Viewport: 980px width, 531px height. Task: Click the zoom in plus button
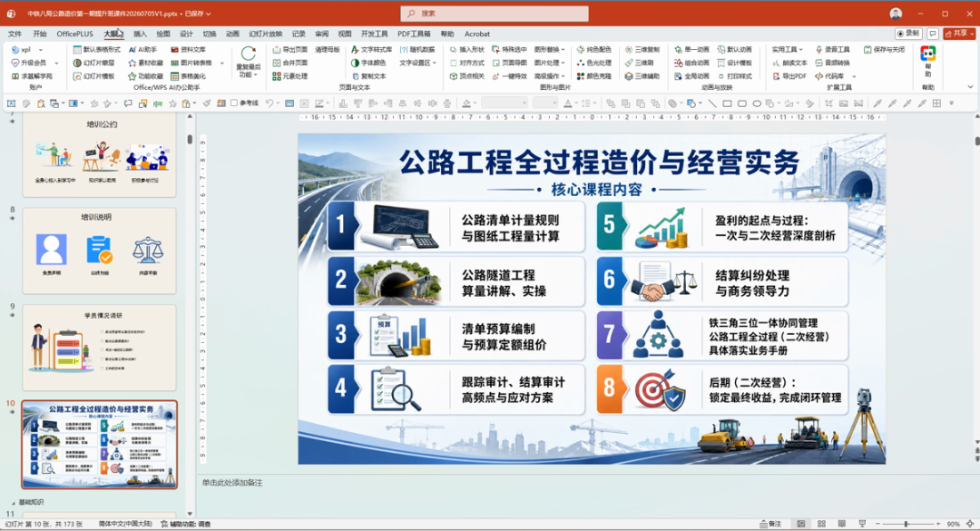pos(937,524)
